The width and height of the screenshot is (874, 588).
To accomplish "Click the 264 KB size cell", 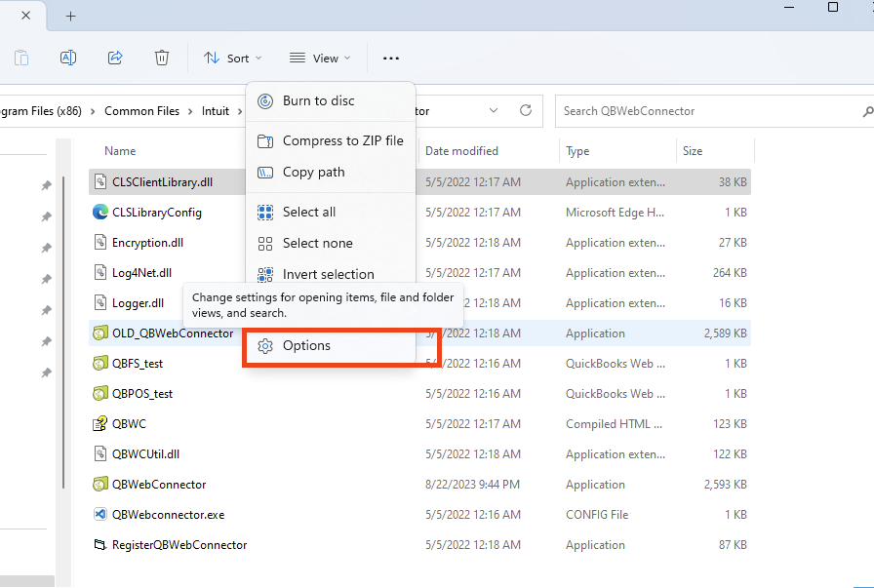I will pyautogui.click(x=730, y=272).
